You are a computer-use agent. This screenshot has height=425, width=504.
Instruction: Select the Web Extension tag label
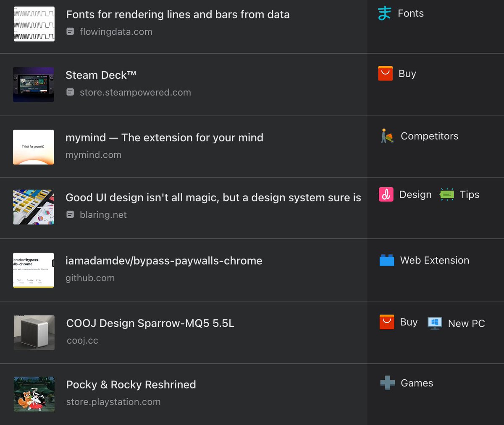tap(435, 260)
